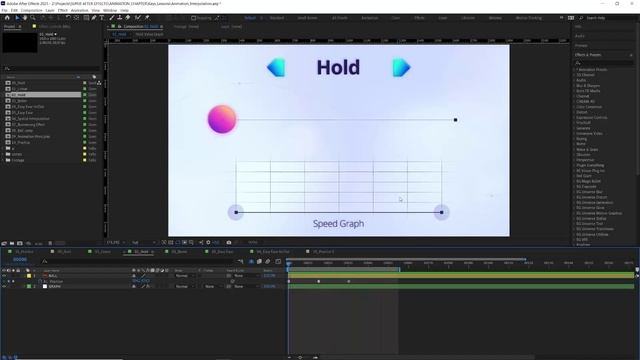
Task: Switch to Effect Controls panel tab
Action: tap(55, 27)
